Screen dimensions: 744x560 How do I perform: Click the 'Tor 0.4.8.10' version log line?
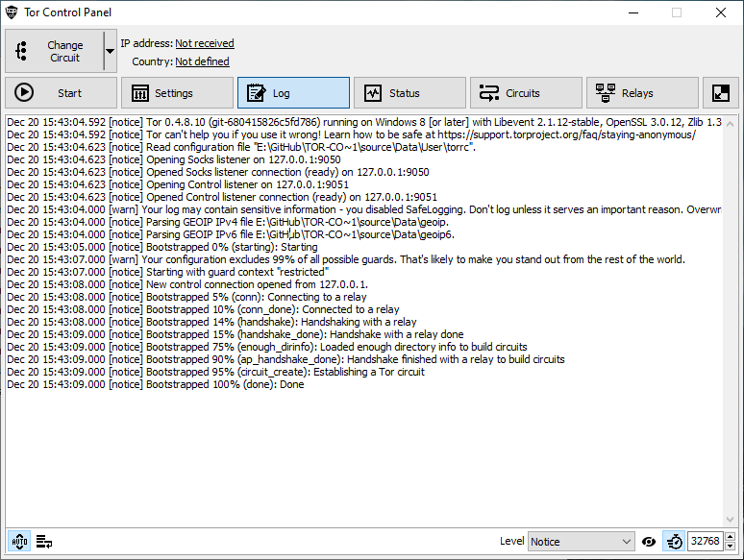[364, 122]
